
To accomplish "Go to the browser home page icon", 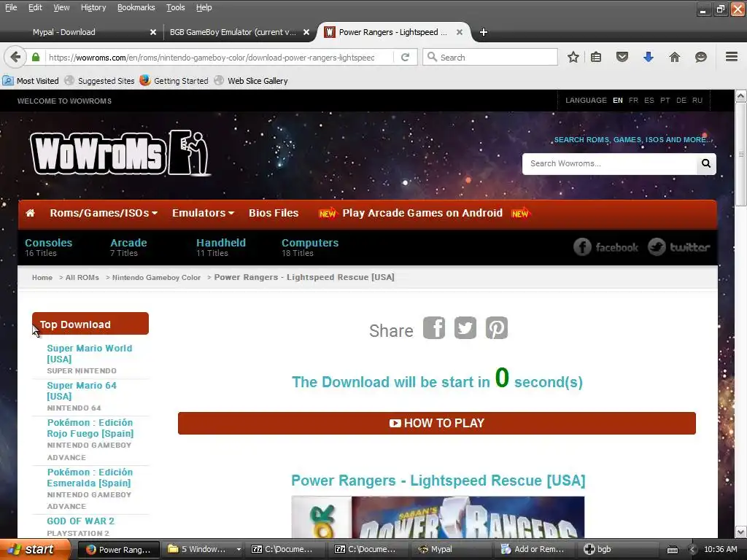I will (x=675, y=57).
